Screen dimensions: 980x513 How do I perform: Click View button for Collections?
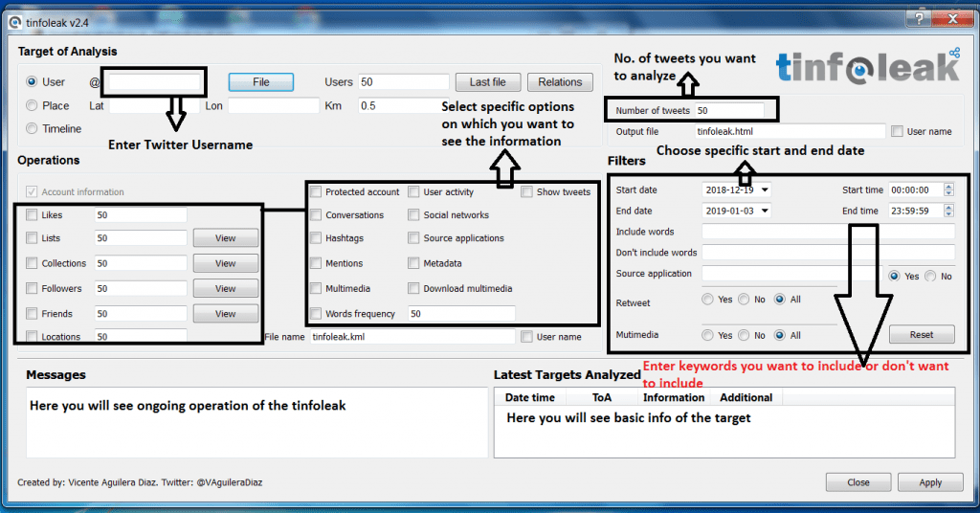pos(226,263)
